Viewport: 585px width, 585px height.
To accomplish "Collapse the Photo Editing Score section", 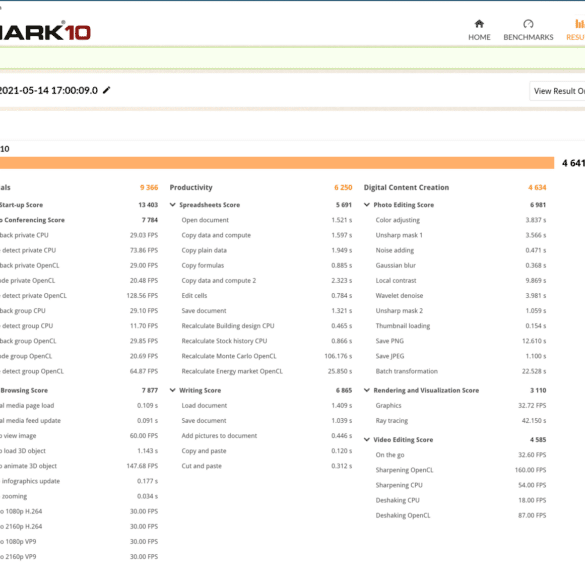I will [367, 205].
